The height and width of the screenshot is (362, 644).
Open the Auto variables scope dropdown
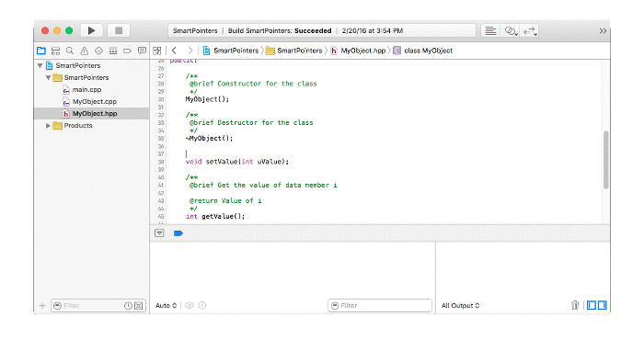(166, 305)
